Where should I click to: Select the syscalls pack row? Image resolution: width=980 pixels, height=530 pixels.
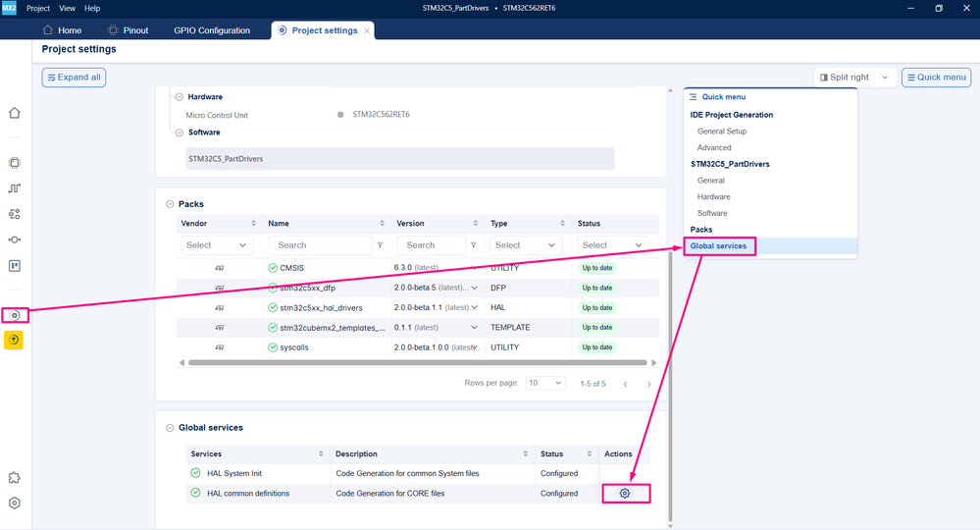418,347
